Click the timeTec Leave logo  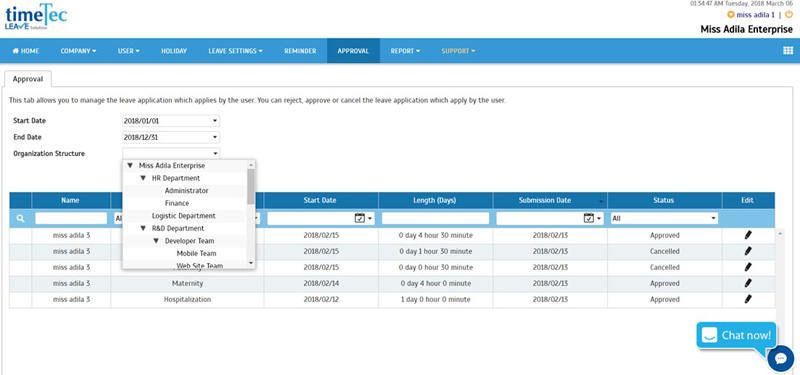(36, 17)
